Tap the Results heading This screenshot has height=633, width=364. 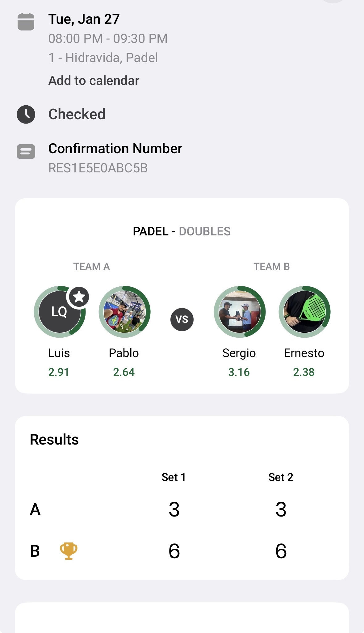[x=54, y=440]
